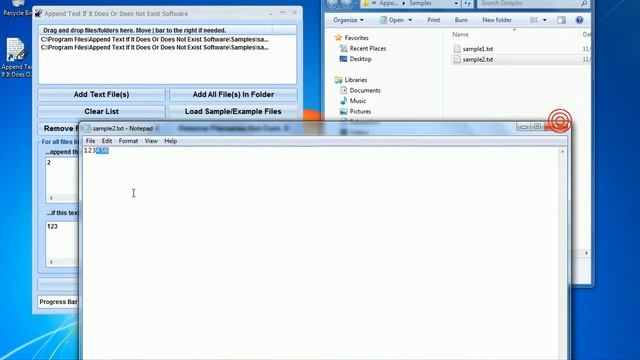The width and height of the screenshot is (640, 360).
Task: Click the sample2.txt file icon
Action: click(457, 60)
